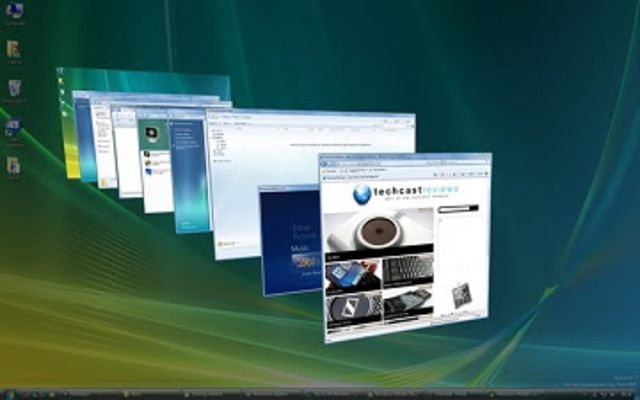
Task: Click the browser address bar in the techcast window
Action: pyautogui.click(x=380, y=163)
